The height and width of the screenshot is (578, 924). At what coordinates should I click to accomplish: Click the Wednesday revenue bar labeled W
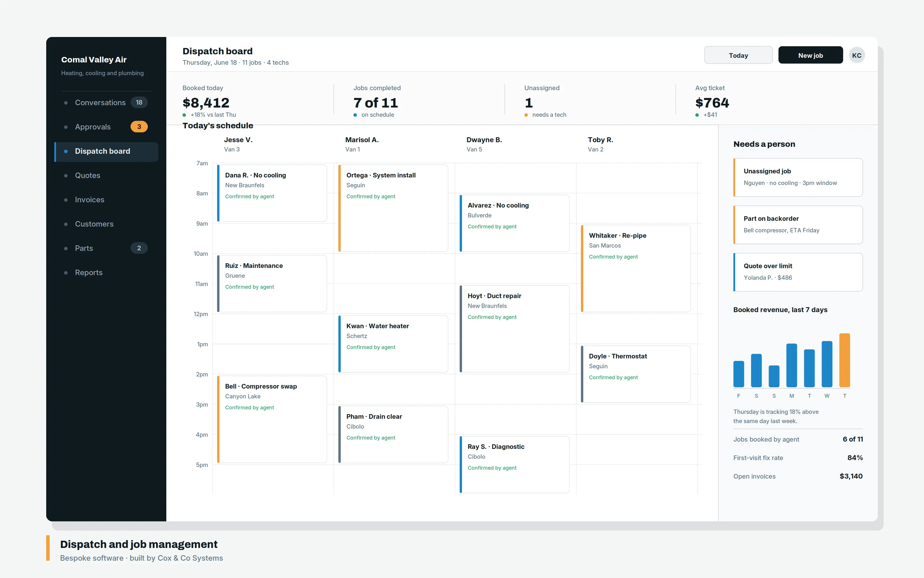(x=827, y=364)
